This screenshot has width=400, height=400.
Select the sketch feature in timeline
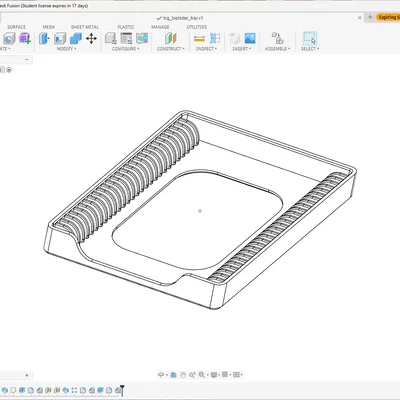point(13,390)
